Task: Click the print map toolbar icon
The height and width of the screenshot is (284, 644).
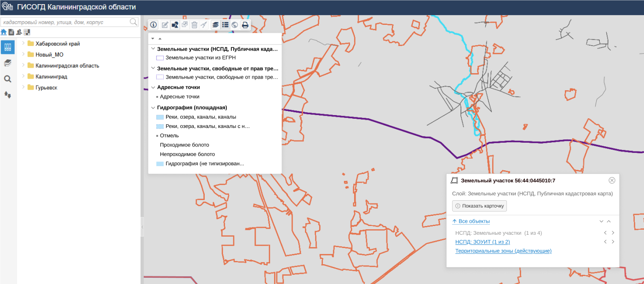Action: click(245, 25)
